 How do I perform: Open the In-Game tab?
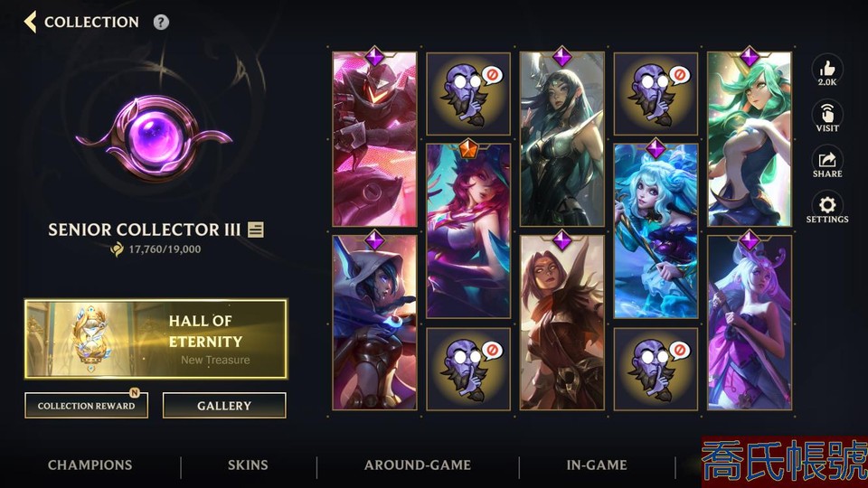(597, 465)
